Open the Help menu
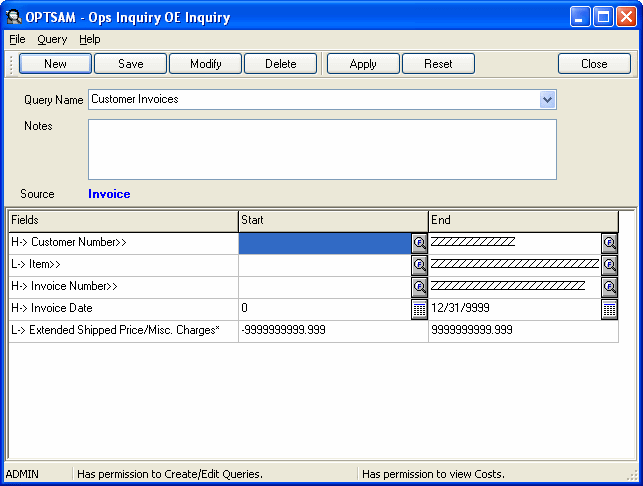This screenshot has height=486, width=643. (90, 39)
